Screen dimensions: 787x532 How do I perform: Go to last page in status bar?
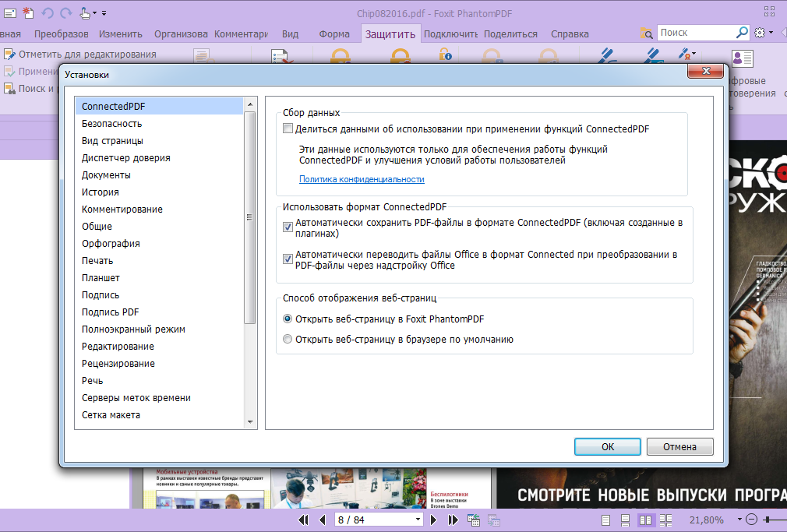pyautogui.click(x=453, y=520)
